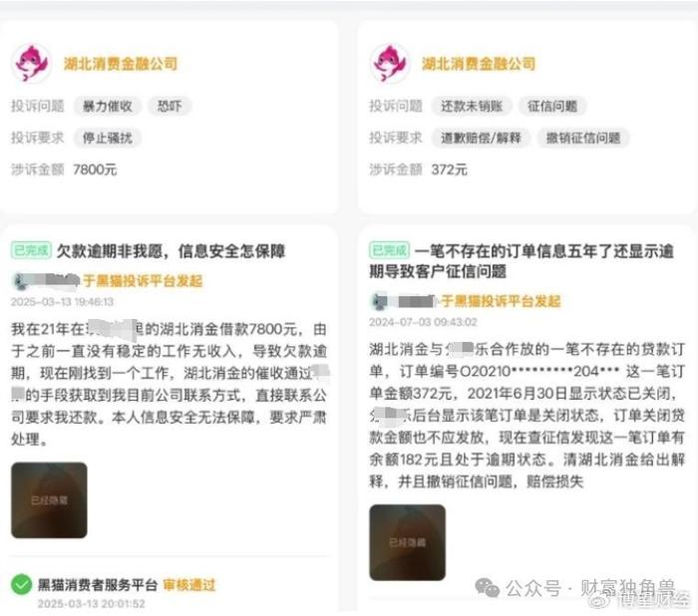This screenshot has height=616, width=698.
Task: Open the right 湖北消费金融公司 company link
Action: 479,64
